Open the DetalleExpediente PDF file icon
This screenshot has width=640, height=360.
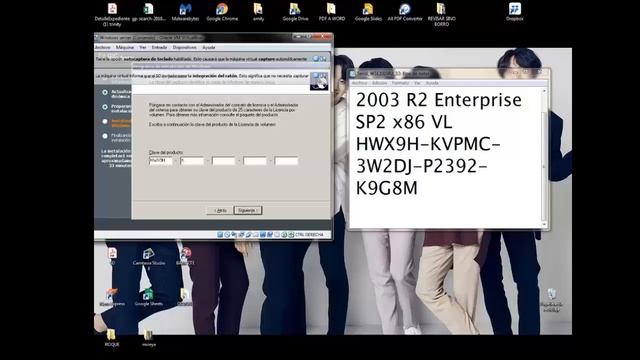point(112,15)
